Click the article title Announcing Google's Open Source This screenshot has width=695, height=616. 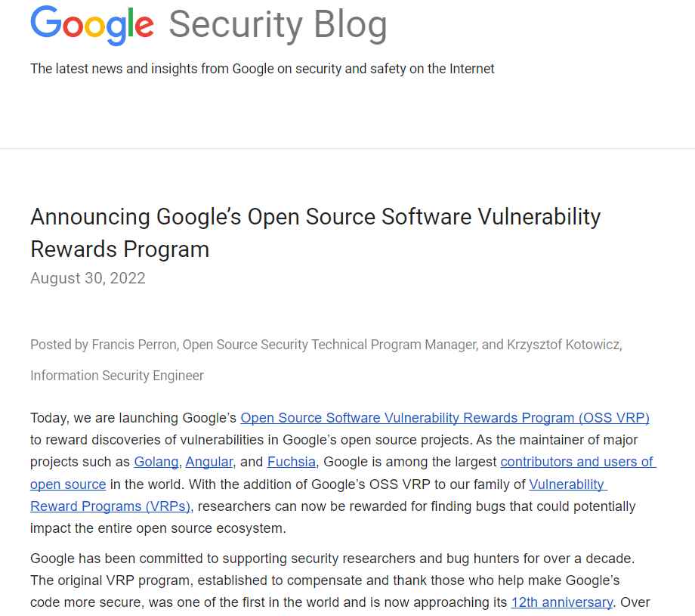pyautogui.click(x=315, y=217)
